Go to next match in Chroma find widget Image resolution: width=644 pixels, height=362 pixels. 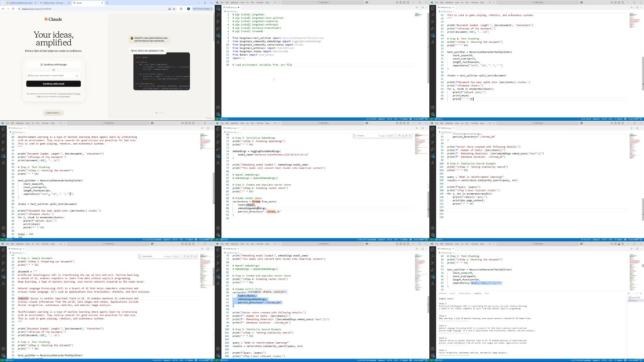click(403, 136)
